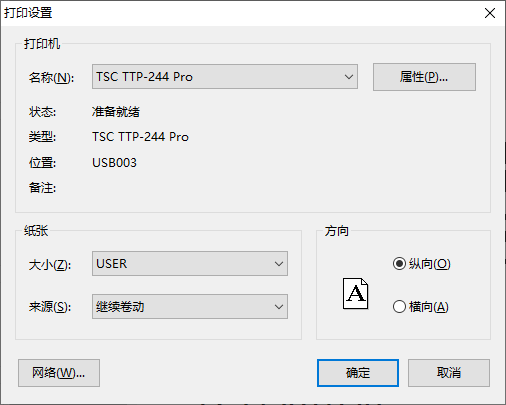Open the 网络(W)... network dialog

(59, 373)
